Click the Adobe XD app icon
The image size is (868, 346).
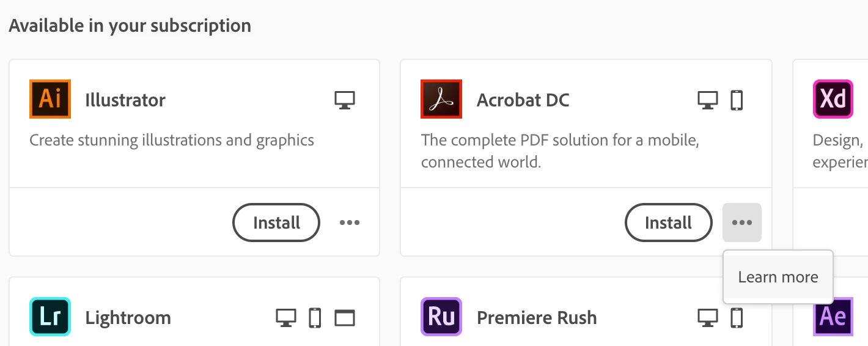(833, 99)
